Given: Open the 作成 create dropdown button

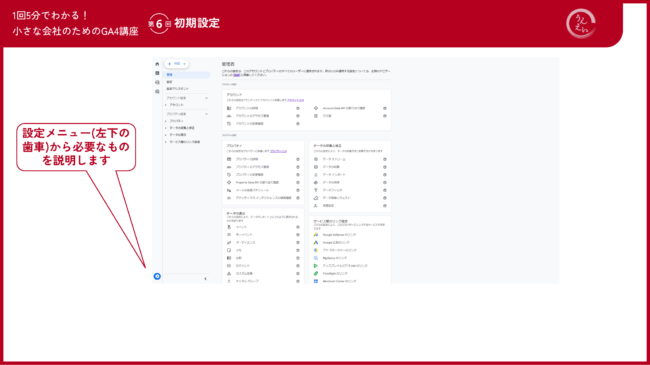Looking at the screenshot, I should pyautogui.click(x=177, y=64).
